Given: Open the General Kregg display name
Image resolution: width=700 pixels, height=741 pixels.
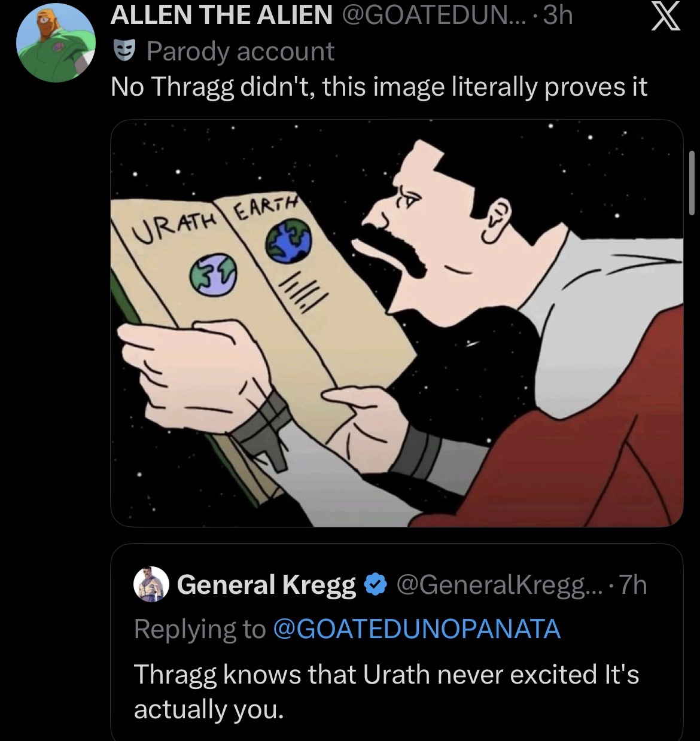Looking at the screenshot, I should (x=266, y=585).
